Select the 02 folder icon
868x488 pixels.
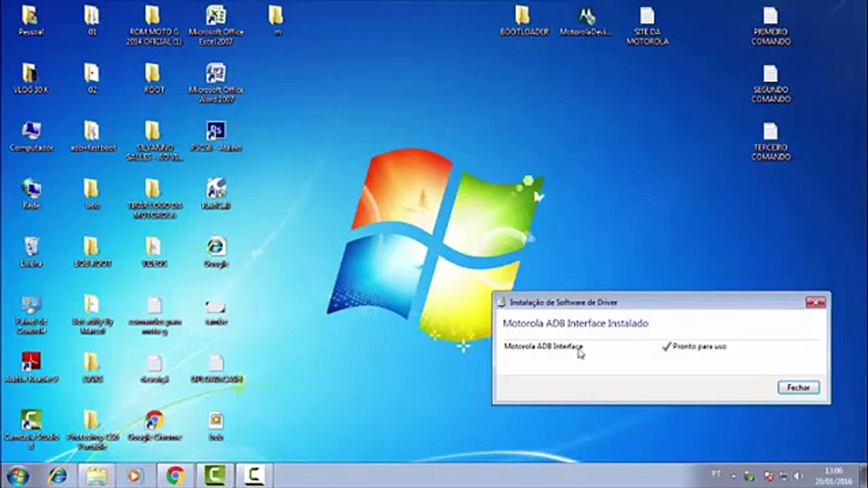click(92, 79)
